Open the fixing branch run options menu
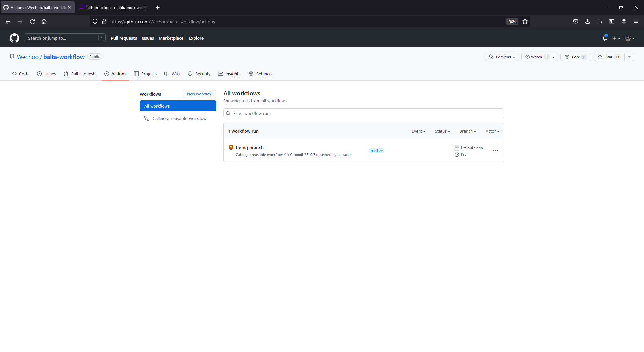The image size is (644, 352). pyautogui.click(x=496, y=151)
